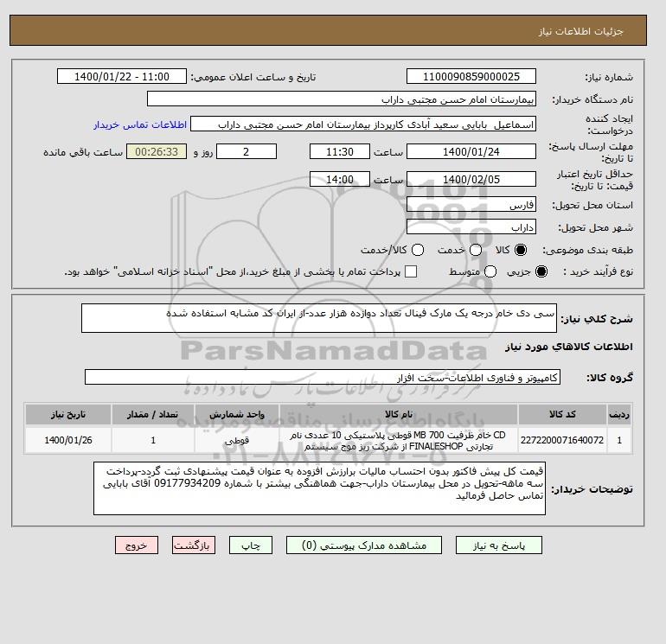The height and width of the screenshot is (644, 666).
Task: Click the remaining days field showing 2
Action: click(x=247, y=151)
